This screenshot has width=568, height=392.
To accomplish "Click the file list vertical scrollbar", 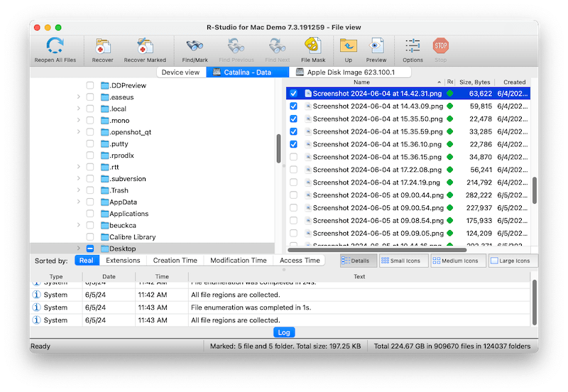I will tap(534, 190).
